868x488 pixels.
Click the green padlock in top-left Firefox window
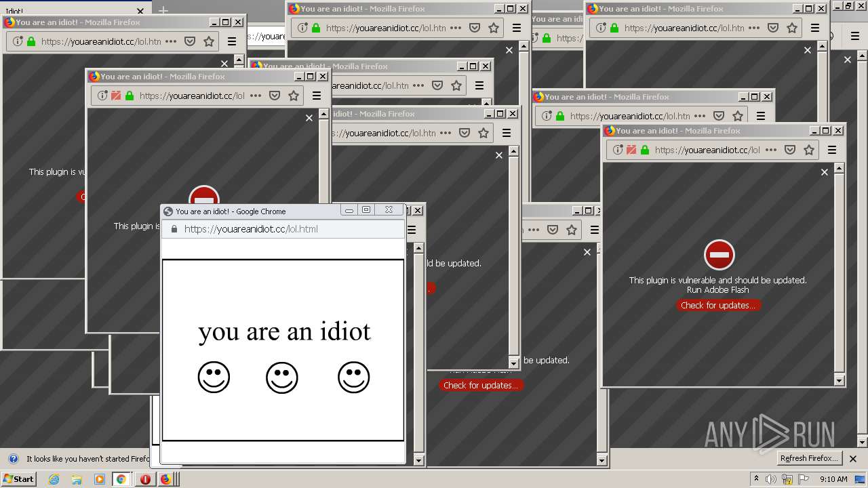tap(31, 41)
